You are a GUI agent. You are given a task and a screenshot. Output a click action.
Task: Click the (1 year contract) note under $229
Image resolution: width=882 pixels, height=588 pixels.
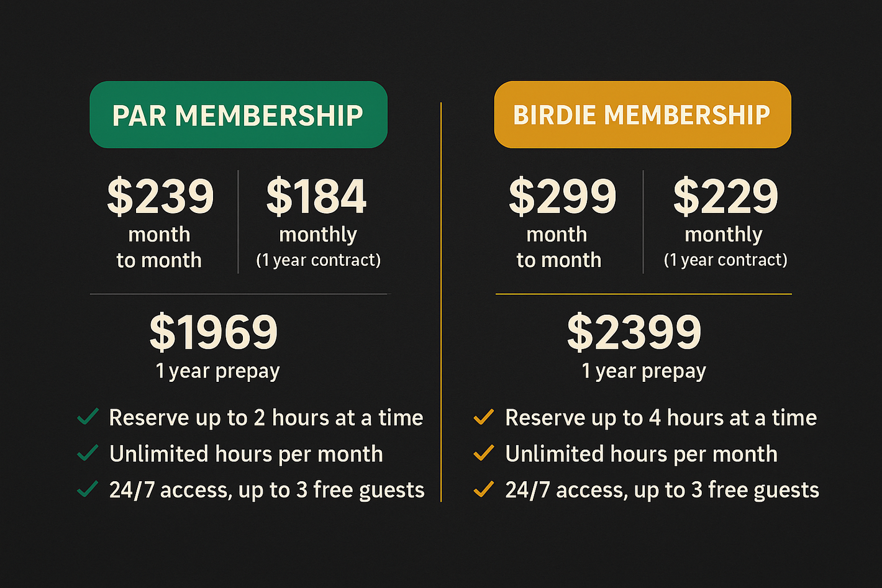click(x=725, y=260)
